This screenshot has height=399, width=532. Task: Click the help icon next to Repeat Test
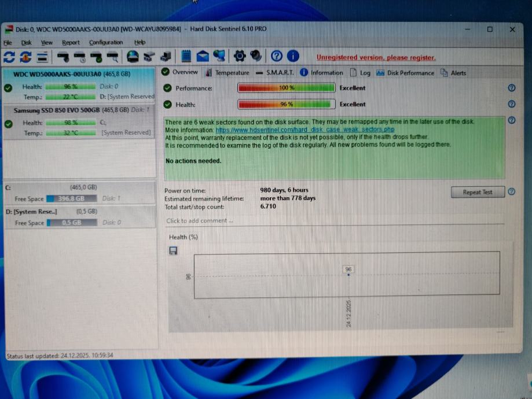512,191
